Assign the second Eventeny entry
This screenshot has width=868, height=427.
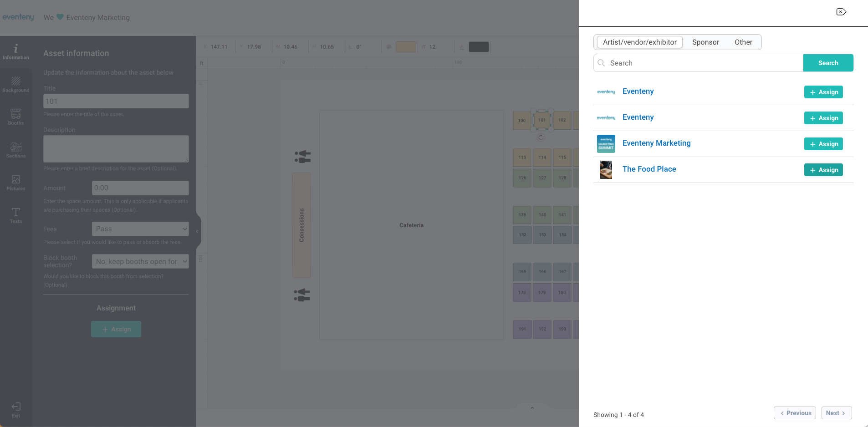[823, 118]
